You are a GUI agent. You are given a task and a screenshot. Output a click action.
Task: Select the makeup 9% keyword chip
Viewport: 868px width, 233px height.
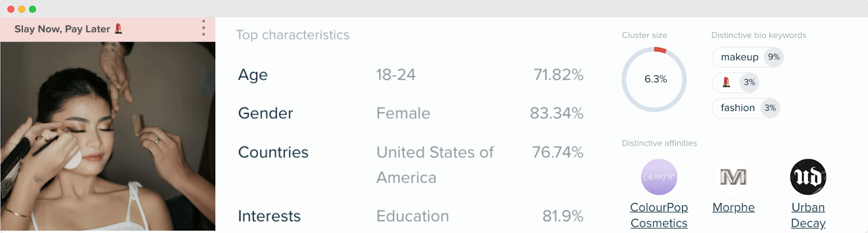click(748, 57)
